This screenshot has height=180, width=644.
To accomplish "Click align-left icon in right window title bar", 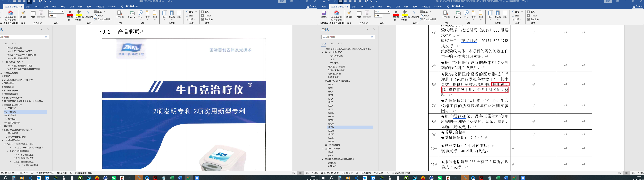I will click(x=340, y=1).
